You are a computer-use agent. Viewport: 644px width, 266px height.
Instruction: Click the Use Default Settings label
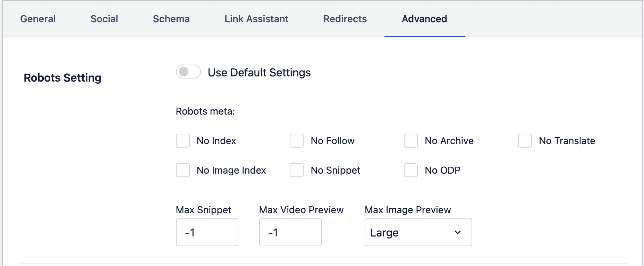pyautogui.click(x=259, y=73)
